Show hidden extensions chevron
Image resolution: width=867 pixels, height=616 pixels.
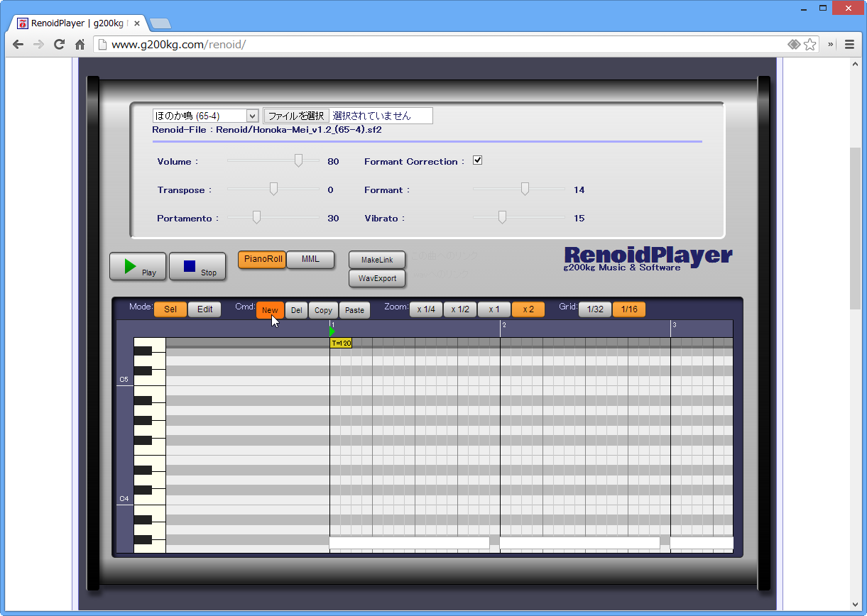(x=831, y=45)
